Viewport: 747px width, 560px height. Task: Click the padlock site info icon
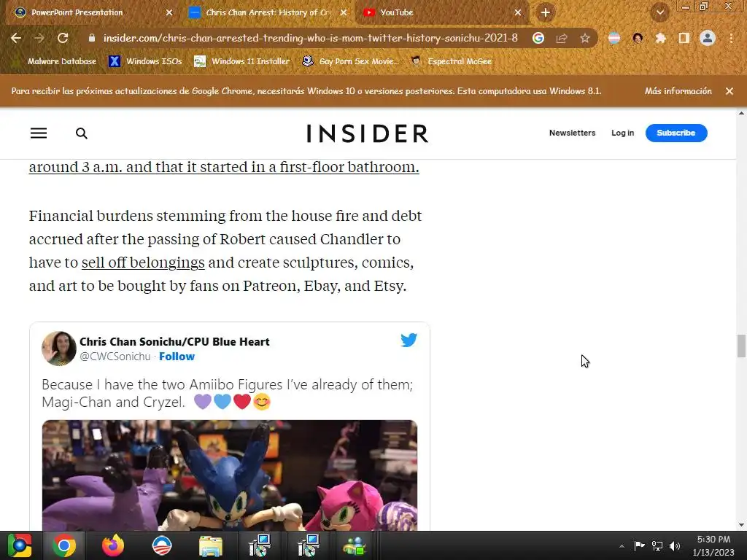tap(92, 38)
